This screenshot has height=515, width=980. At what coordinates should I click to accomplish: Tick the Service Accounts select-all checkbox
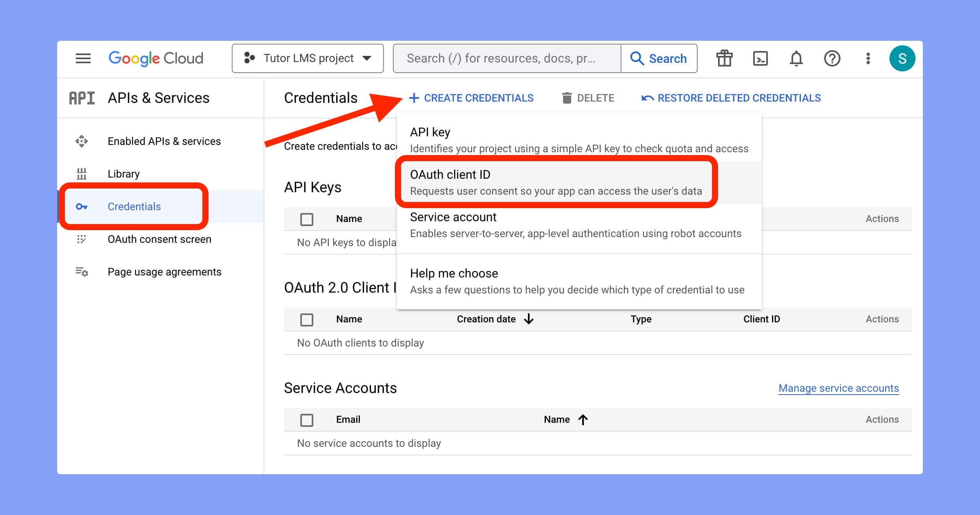tap(307, 420)
